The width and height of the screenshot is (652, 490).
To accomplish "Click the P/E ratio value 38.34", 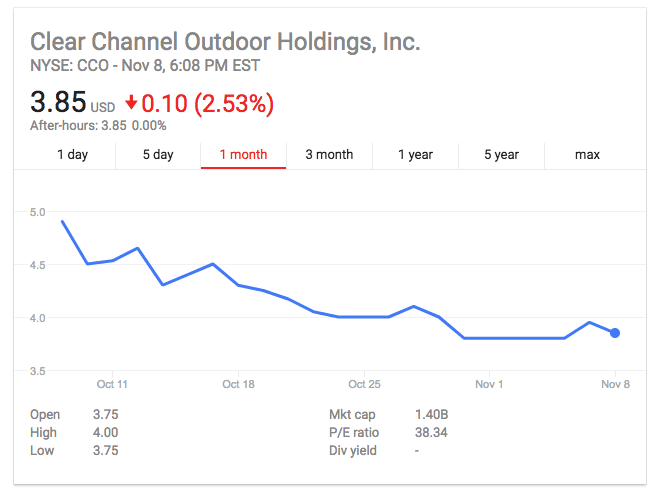I will (431, 432).
